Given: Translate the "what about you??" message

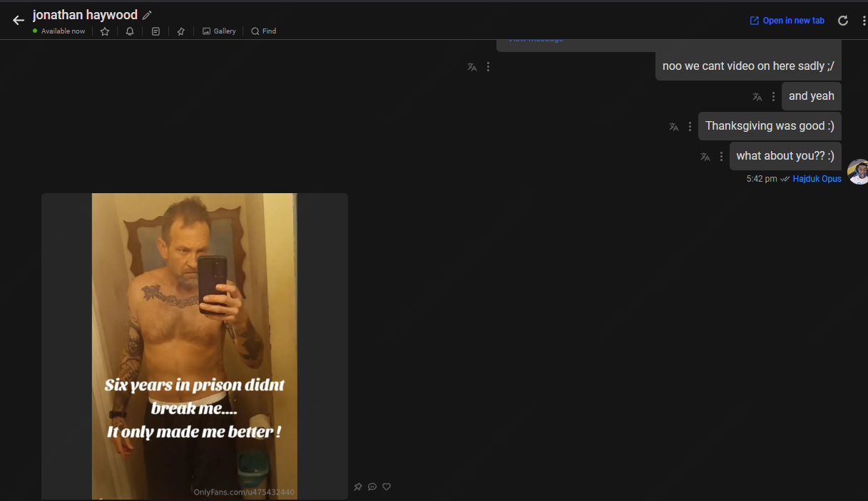Looking at the screenshot, I should click(705, 156).
